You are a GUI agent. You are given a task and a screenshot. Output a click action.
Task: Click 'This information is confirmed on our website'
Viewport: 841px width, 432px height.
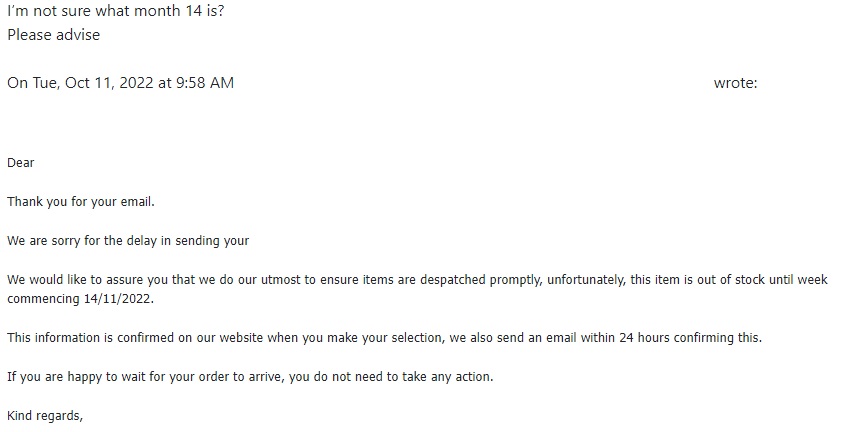pos(135,338)
